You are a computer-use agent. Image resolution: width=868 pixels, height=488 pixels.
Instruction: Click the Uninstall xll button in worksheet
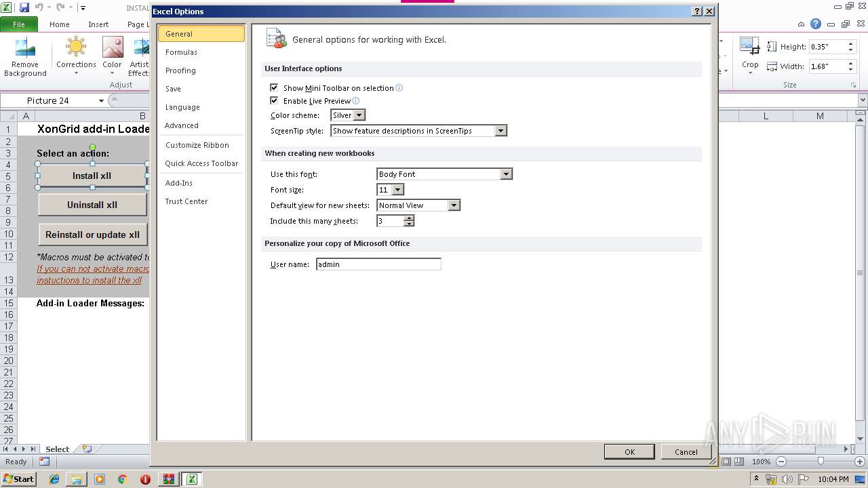coord(92,205)
